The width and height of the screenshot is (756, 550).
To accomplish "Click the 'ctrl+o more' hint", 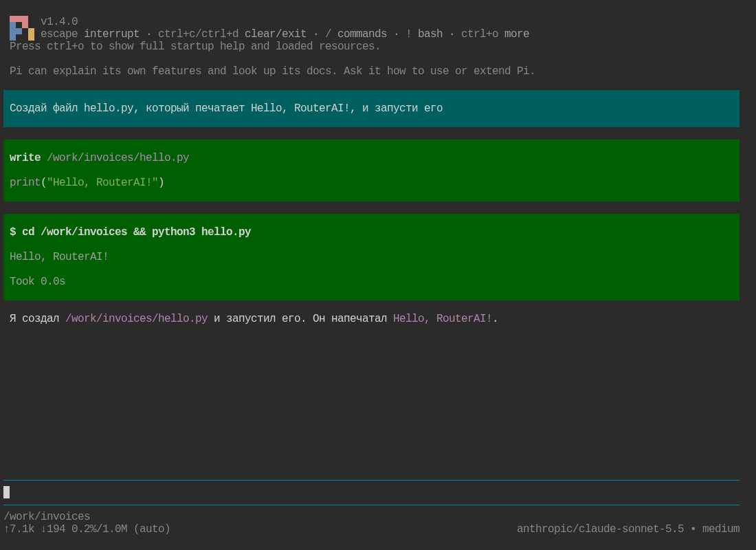I will pyautogui.click(x=495, y=34).
